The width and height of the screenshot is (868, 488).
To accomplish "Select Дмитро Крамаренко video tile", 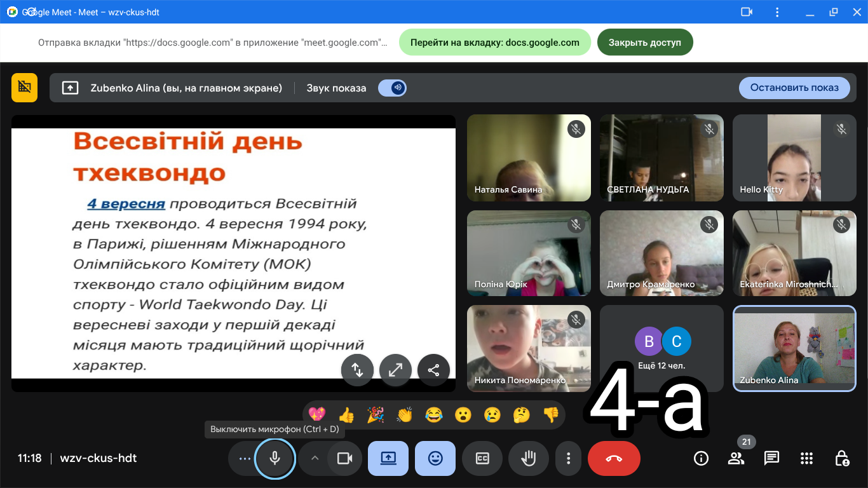I will point(661,253).
